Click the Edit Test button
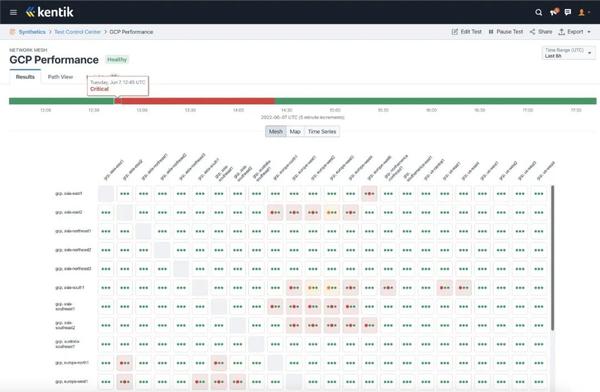Viewport: 600px width, 392px height. point(467,32)
